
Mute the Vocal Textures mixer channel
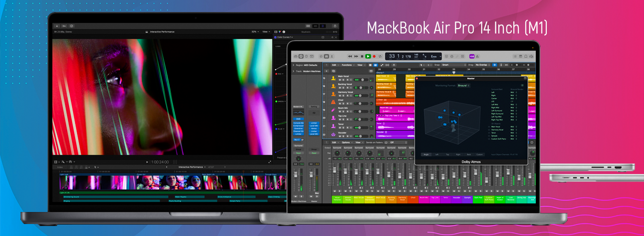(335, 191)
